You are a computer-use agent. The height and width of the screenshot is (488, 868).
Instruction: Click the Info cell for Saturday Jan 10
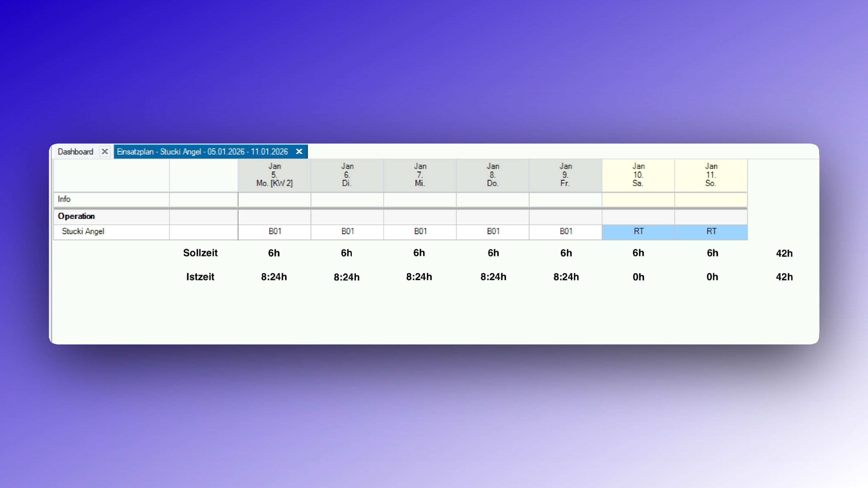pos(638,199)
